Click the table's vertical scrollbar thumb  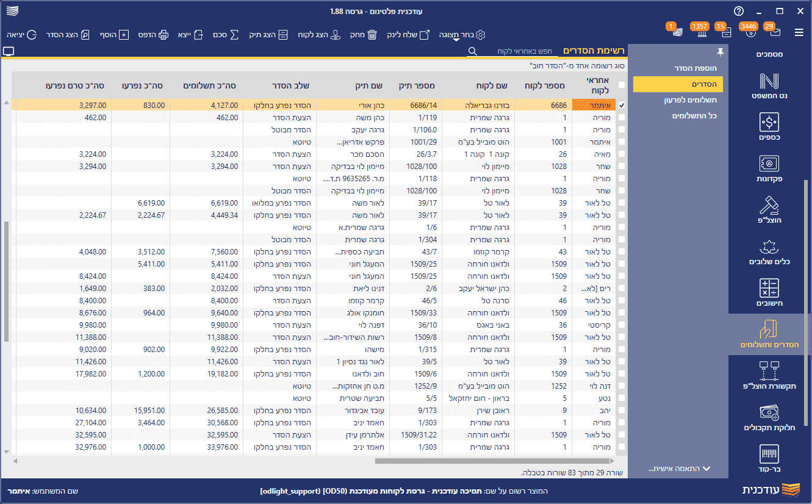[7, 282]
